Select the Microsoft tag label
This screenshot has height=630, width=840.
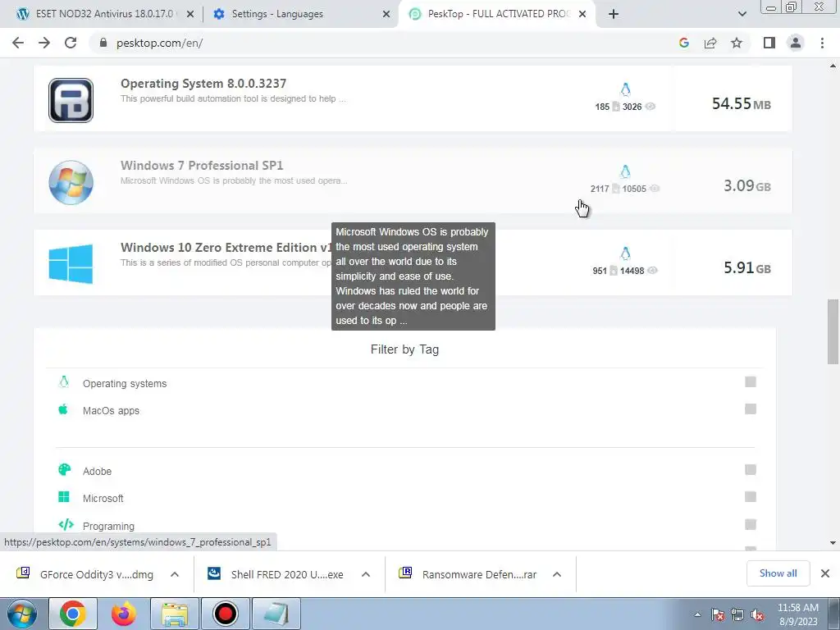103,499
